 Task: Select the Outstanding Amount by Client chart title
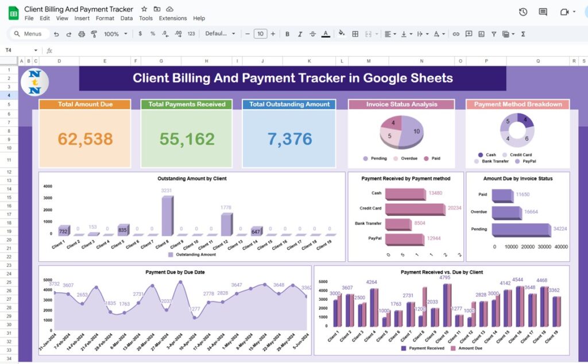[x=192, y=179]
